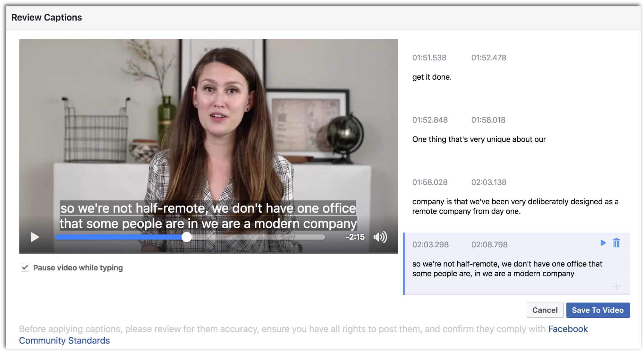644x352 pixels.
Task: Edit the highlighted caption "so we're not half-remote"
Action: [x=507, y=269]
